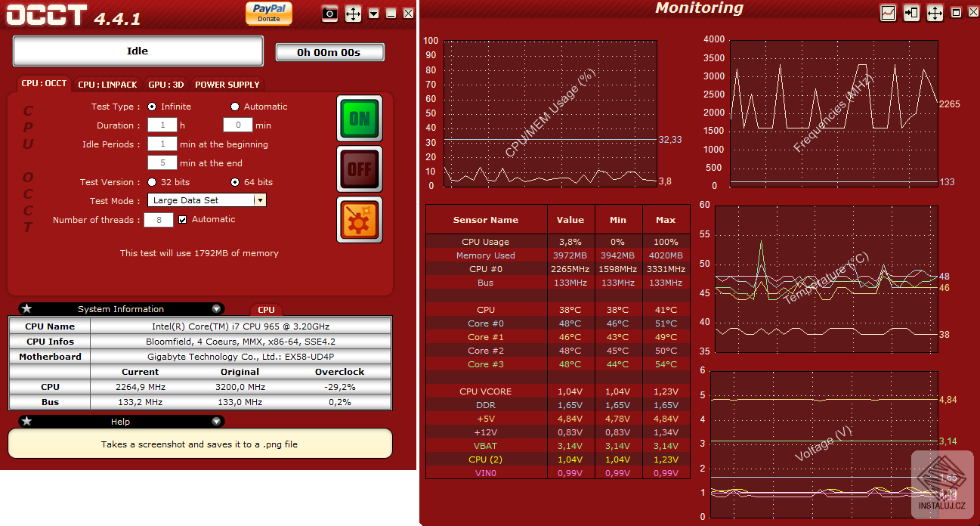Click the +5V sensor name
Viewport: 980px width, 526px height.
(x=485, y=419)
